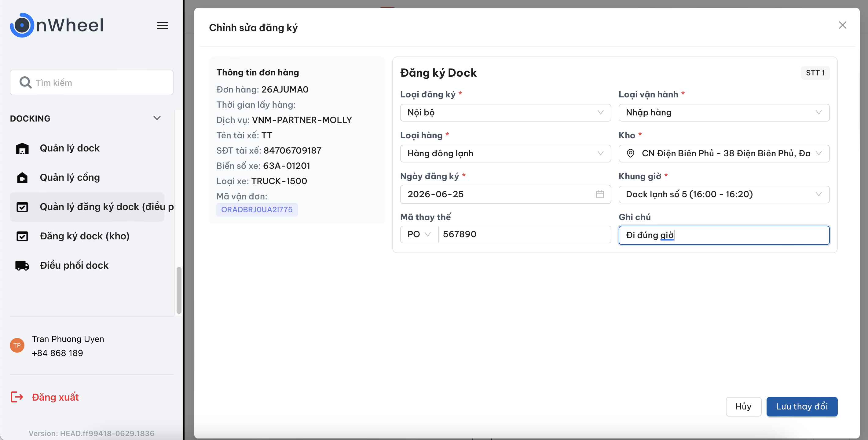This screenshot has height=440, width=868.
Task: Click the driver phone 84706709187
Action: (292, 151)
